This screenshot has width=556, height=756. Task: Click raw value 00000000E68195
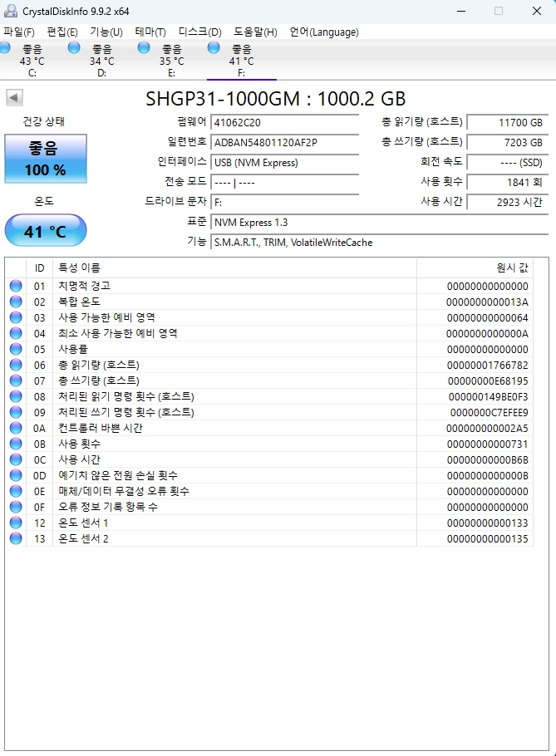click(x=488, y=381)
